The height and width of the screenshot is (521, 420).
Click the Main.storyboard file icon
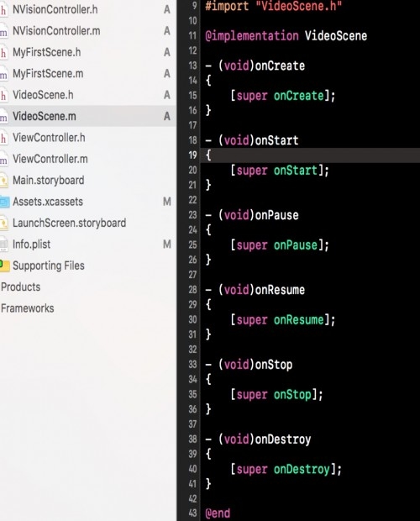coord(3,181)
